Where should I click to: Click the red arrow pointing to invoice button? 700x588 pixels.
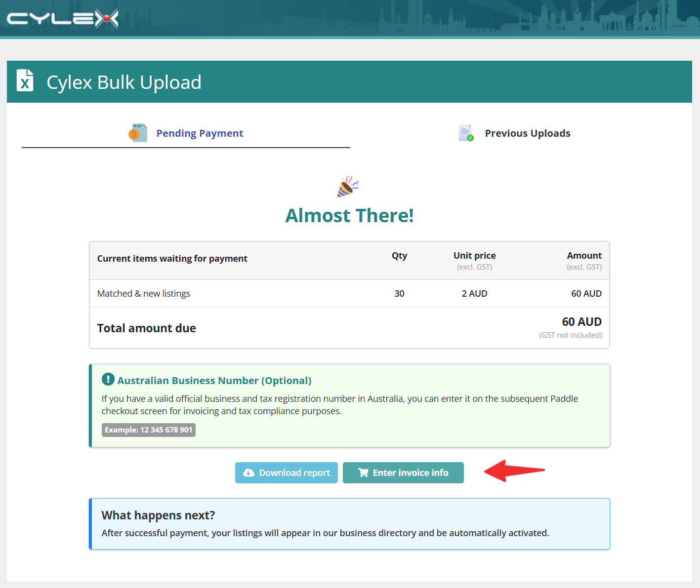[514, 471]
